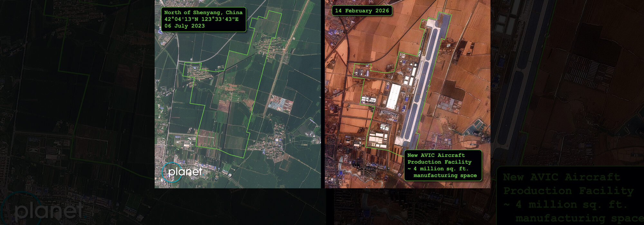
Task: Click the Planet logo on the 2023 image
Action: (x=182, y=172)
